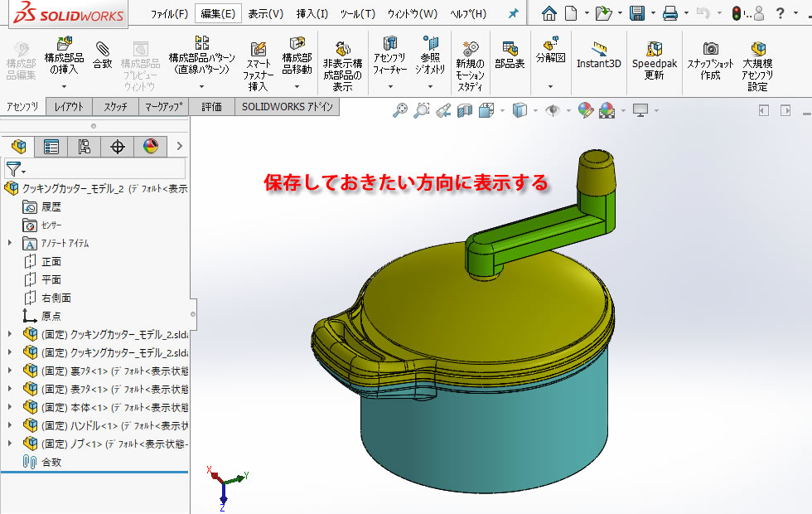
Task: Click the rebuild traffic light icon
Action: pyautogui.click(x=737, y=13)
